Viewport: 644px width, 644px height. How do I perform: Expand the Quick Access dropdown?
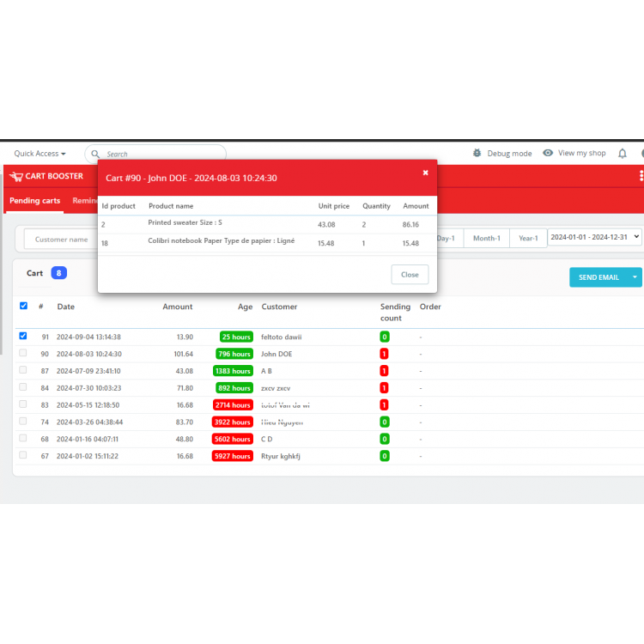tap(39, 154)
